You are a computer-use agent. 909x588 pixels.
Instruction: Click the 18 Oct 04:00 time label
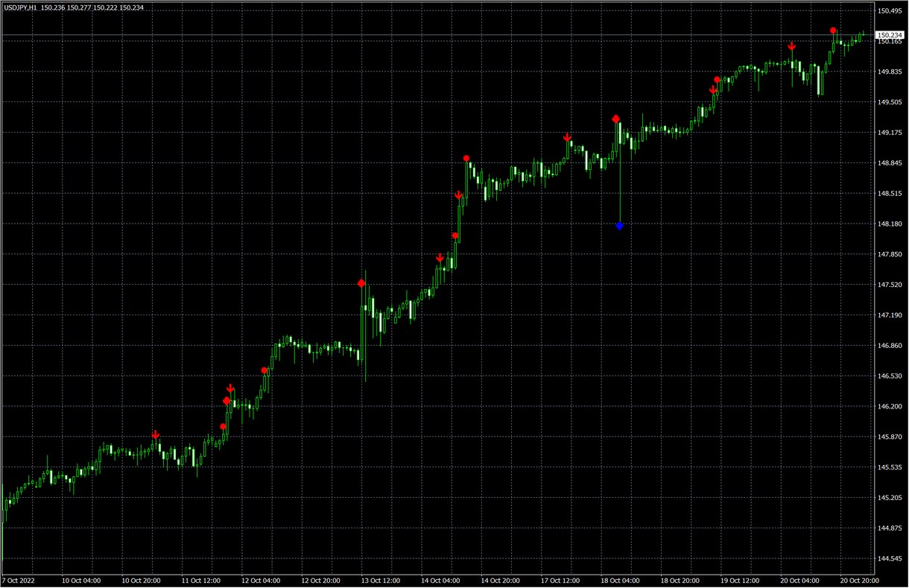[x=621, y=581]
